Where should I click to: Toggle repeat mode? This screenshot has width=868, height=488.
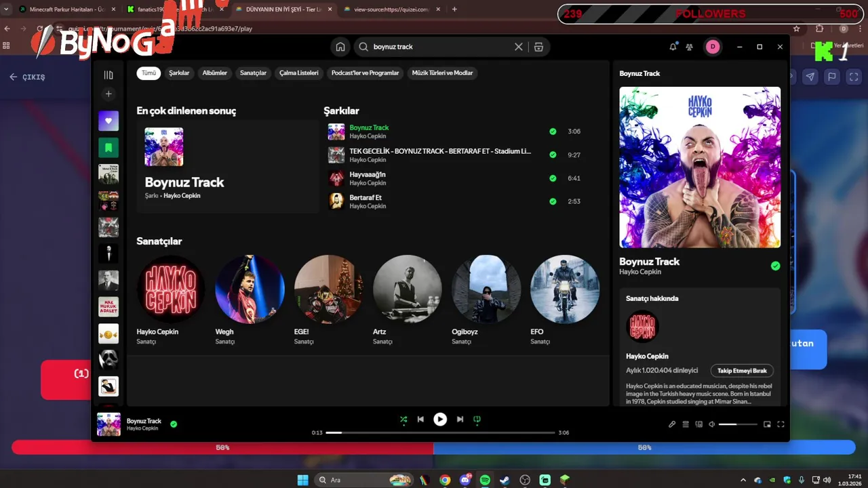477,420
